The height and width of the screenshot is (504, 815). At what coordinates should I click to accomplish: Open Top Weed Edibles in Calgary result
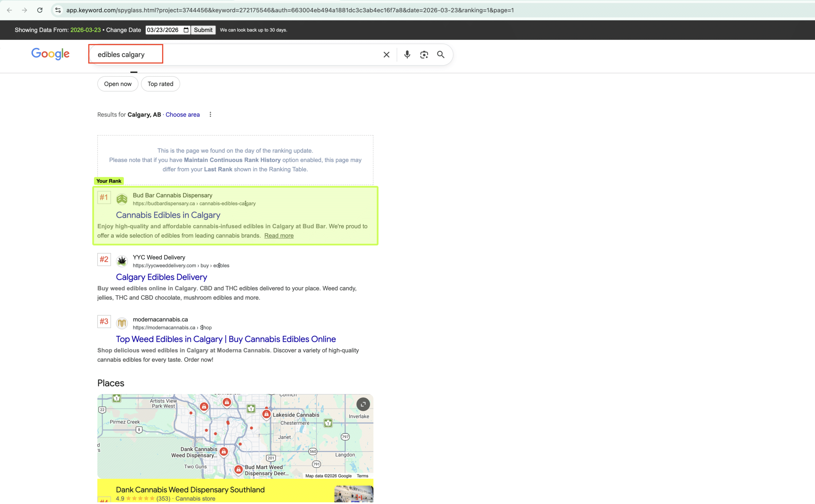(x=226, y=339)
